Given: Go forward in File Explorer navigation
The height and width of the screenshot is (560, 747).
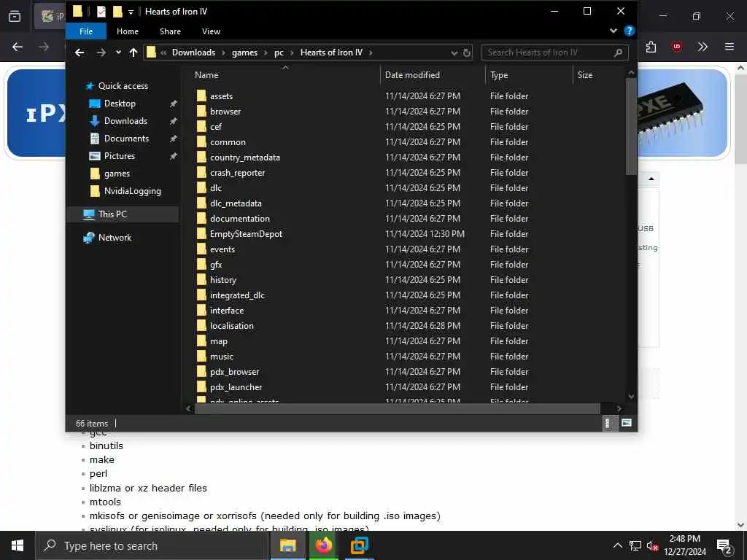Looking at the screenshot, I should pos(101,52).
